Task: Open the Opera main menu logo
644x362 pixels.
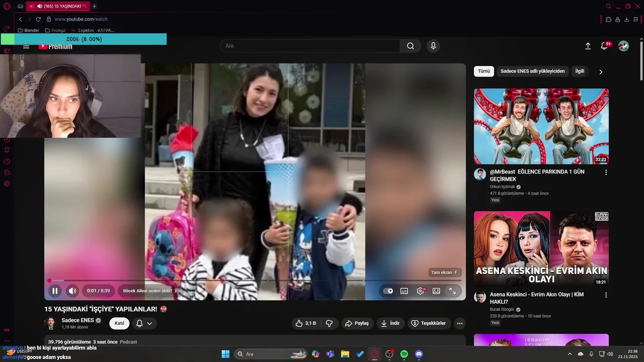Action: point(7,6)
